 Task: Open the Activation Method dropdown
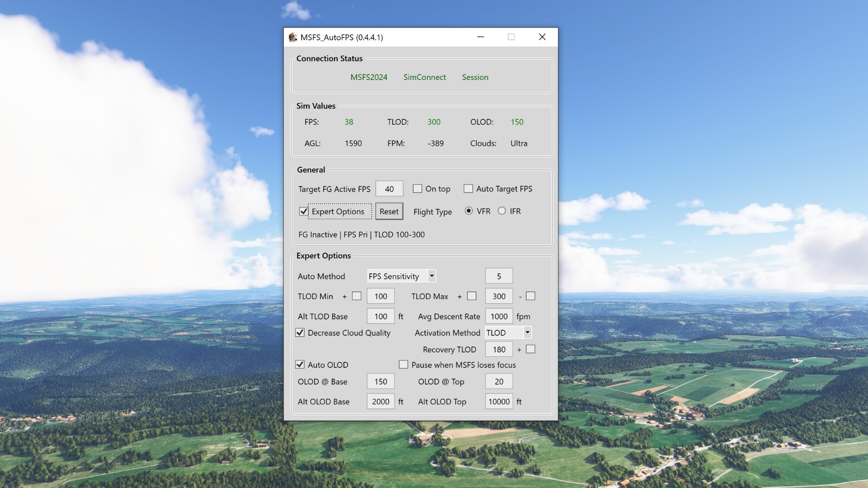508,333
